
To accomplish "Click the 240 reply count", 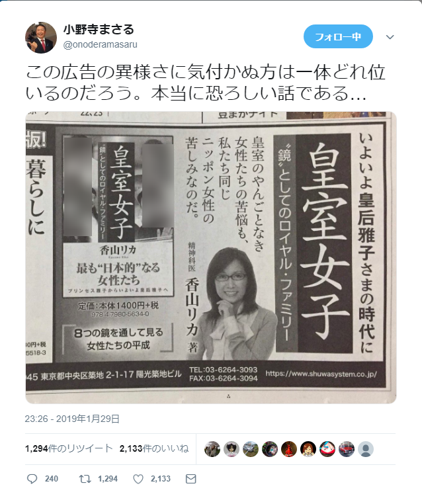I will (x=52, y=479).
